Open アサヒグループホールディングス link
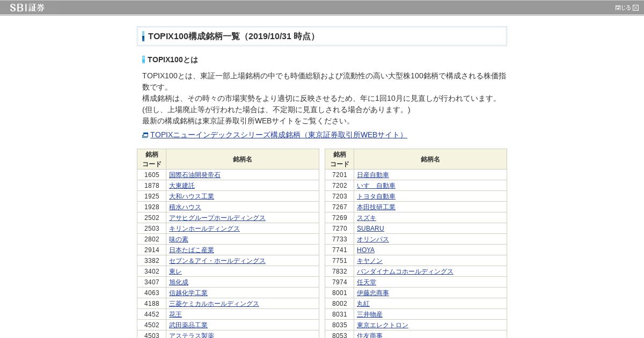The height and width of the screenshot is (338, 644). 217,218
